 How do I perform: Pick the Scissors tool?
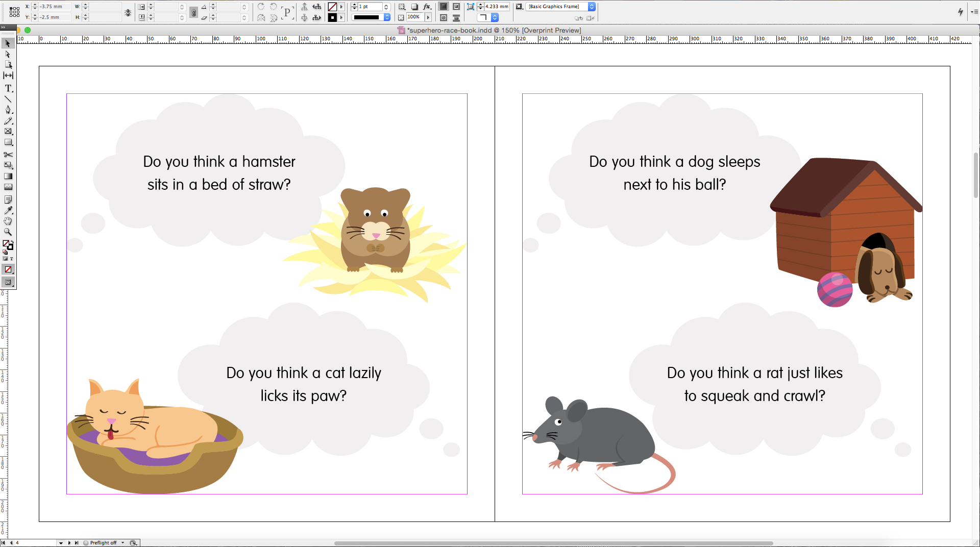8,155
